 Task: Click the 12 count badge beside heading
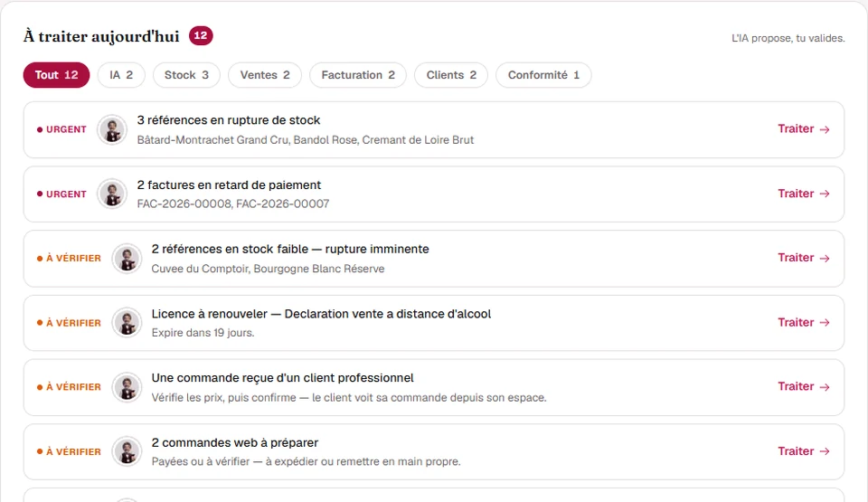tap(201, 35)
